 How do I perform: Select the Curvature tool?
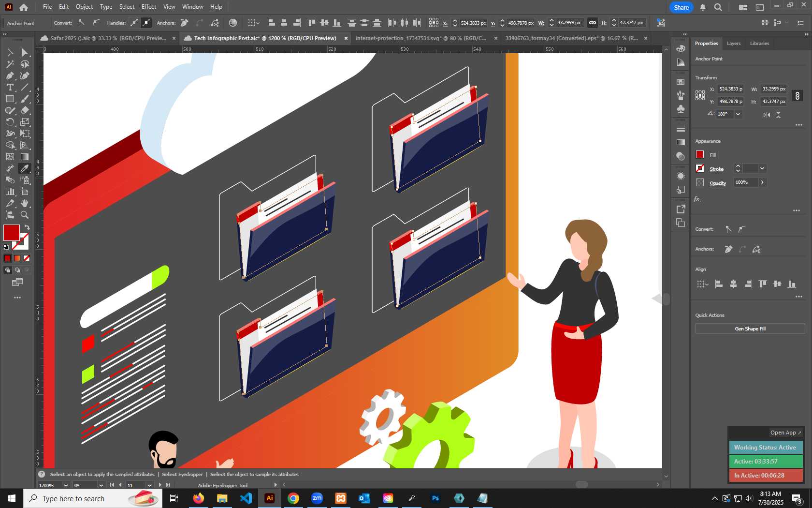click(25, 75)
